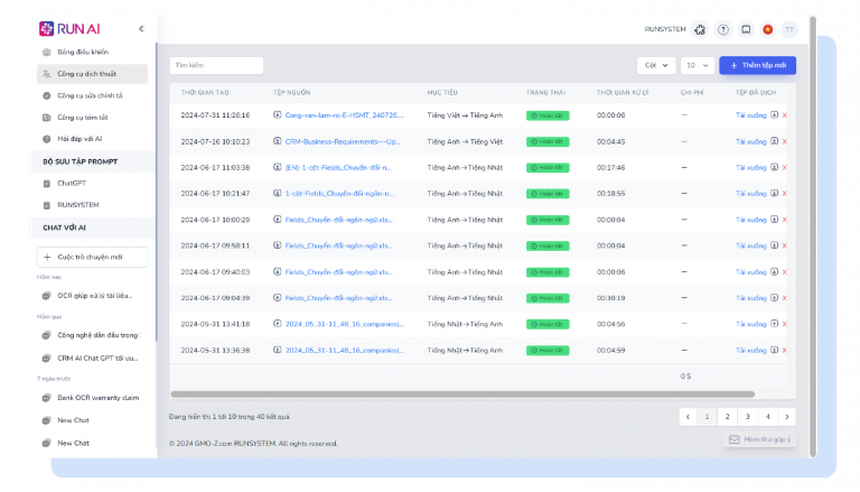
Task: Open Bảng điều khiển in sidebar
Action: [83, 52]
